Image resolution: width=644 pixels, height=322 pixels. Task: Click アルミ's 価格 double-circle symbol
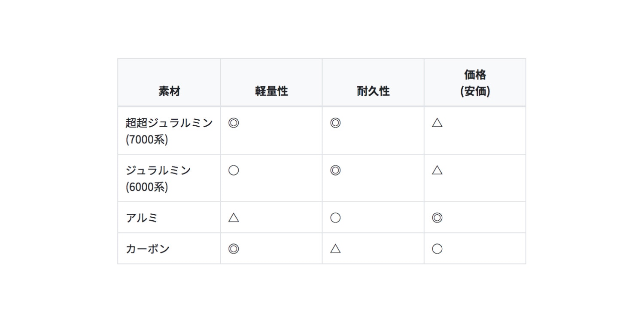[437, 218]
